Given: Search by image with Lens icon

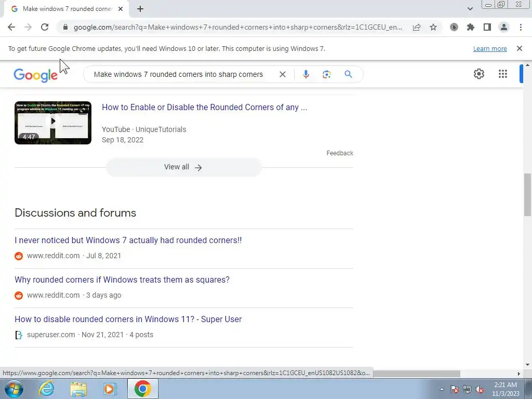Looking at the screenshot, I should (326, 74).
